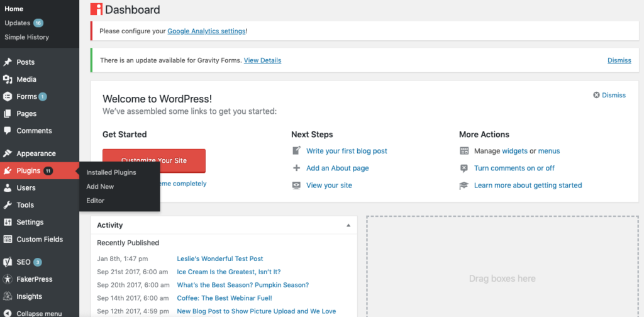Viewport: 644px width, 317px height.
Task: Open Leslie's Wonderful Test Post
Action: (x=220, y=259)
